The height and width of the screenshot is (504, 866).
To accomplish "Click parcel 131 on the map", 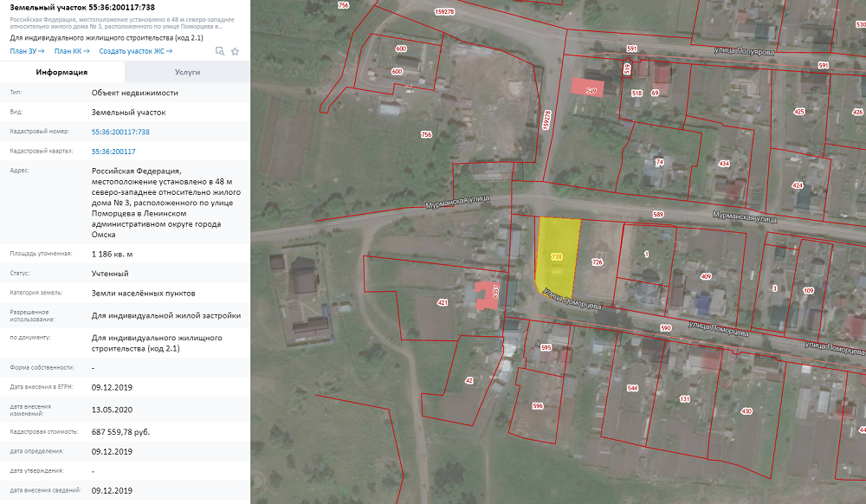I will tap(684, 399).
